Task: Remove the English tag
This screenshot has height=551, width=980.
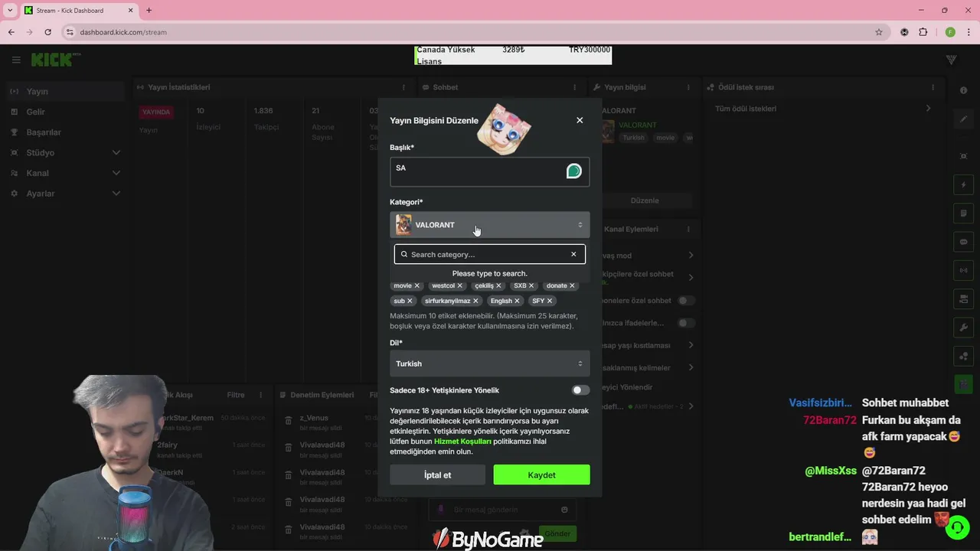Action: (x=517, y=301)
